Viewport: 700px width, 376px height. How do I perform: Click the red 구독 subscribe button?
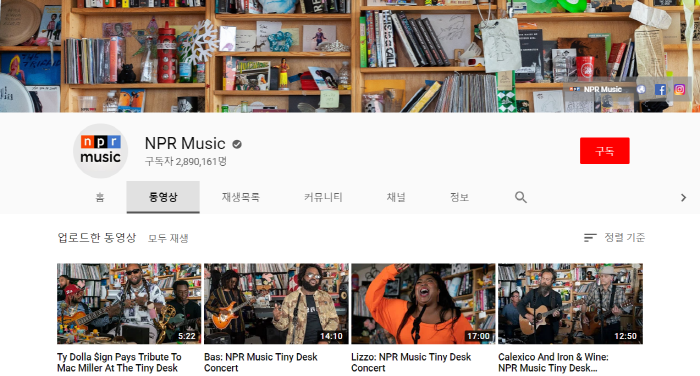tap(604, 150)
